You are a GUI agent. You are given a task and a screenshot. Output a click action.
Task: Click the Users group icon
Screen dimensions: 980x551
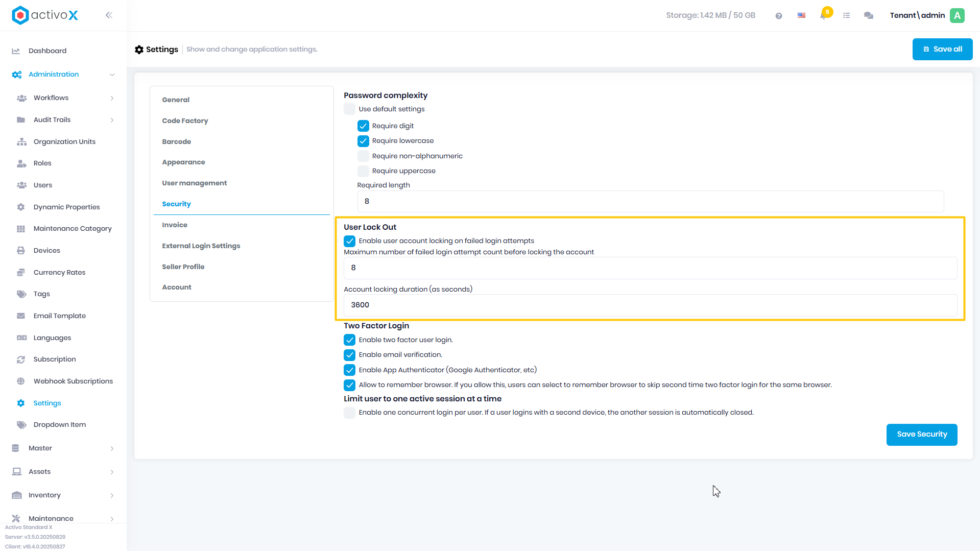point(21,185)
